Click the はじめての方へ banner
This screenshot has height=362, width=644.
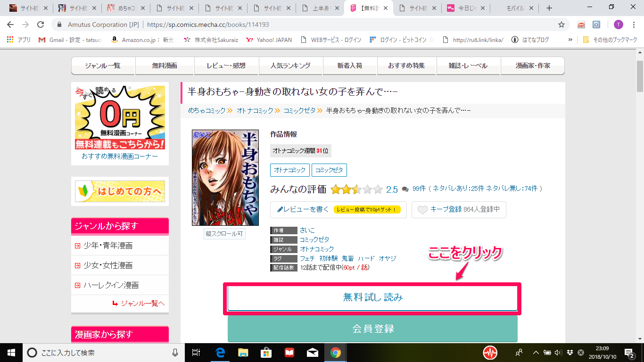[120, 191]
